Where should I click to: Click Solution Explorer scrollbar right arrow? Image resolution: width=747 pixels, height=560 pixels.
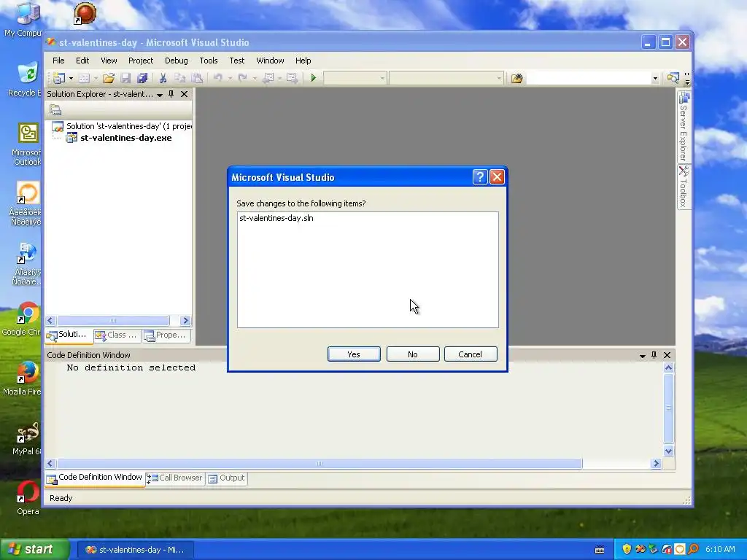click(186, 321)
